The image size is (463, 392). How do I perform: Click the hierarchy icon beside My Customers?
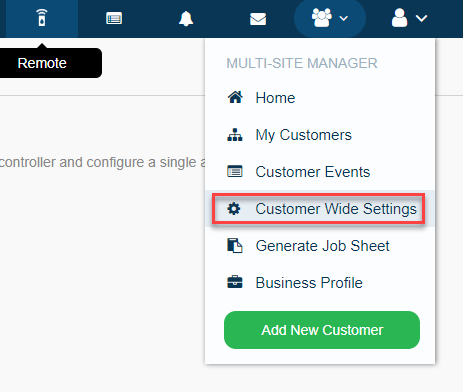235,135
